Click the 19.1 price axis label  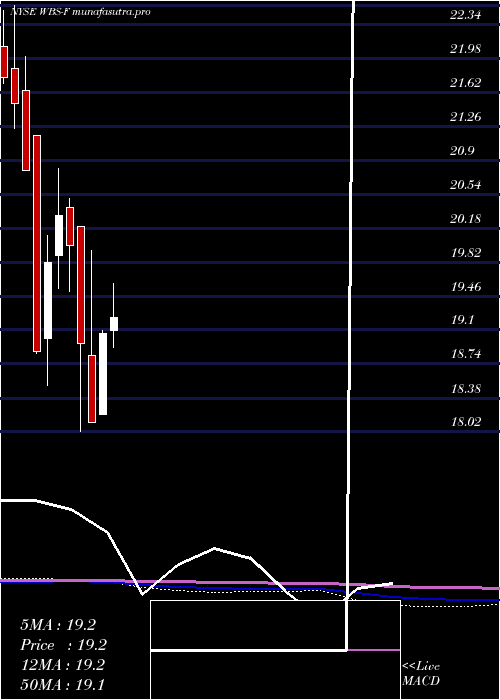click(462, 321)
